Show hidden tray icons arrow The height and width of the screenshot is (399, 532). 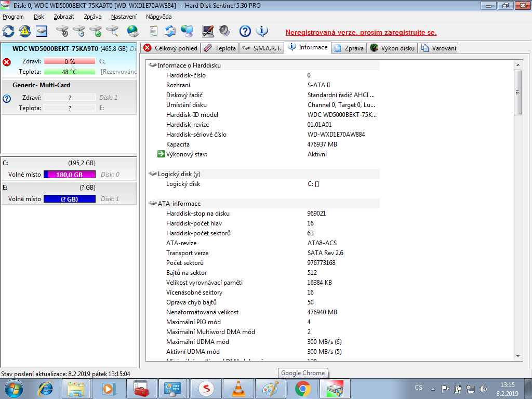(433, 389)
